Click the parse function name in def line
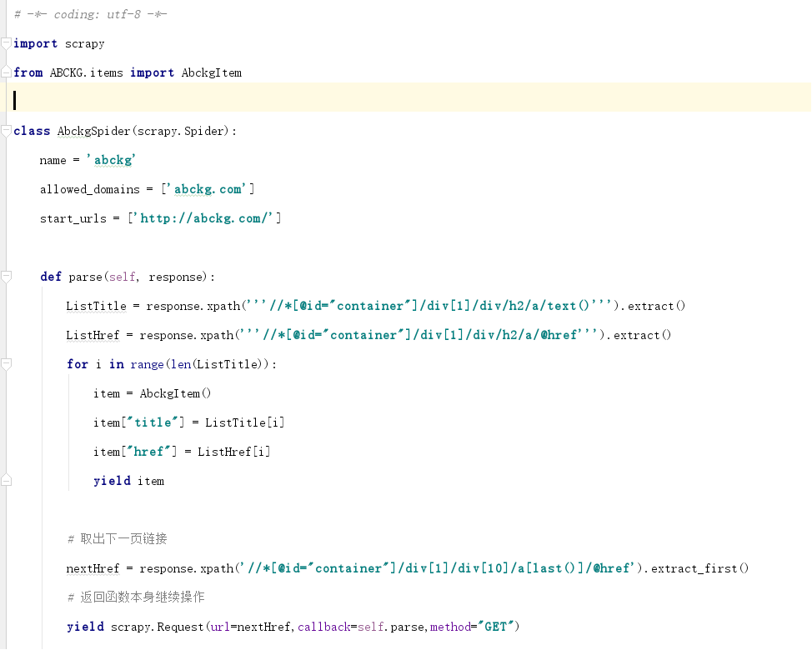Viewport: 812px width, 650px height. pos(85,277)
